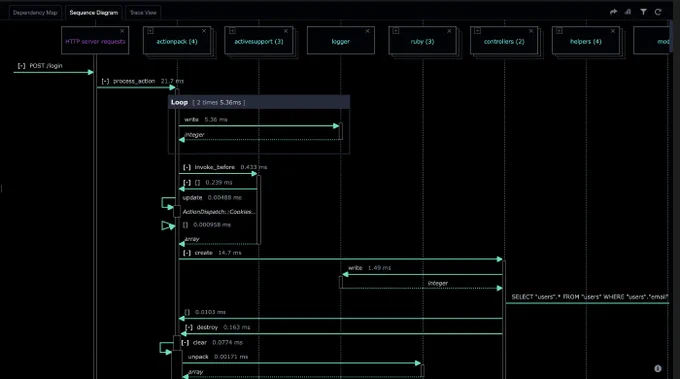
Task: Select the activesupport (3) actor label
Action: 259,42
